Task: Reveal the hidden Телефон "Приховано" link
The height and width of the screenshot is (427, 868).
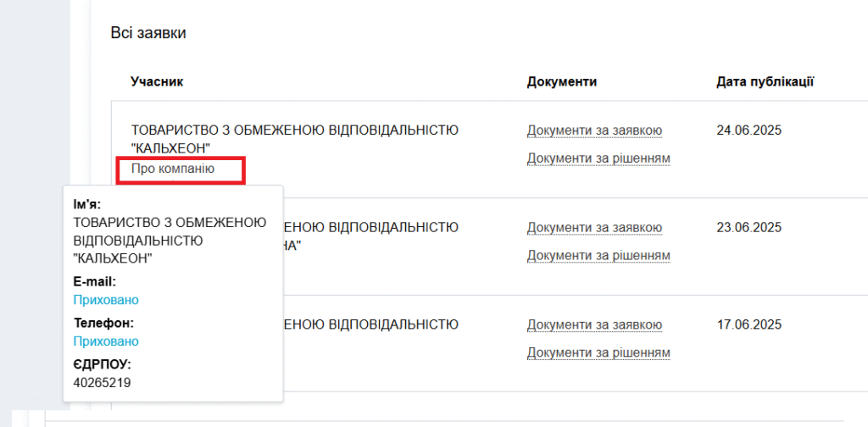Action: point(106,341)
